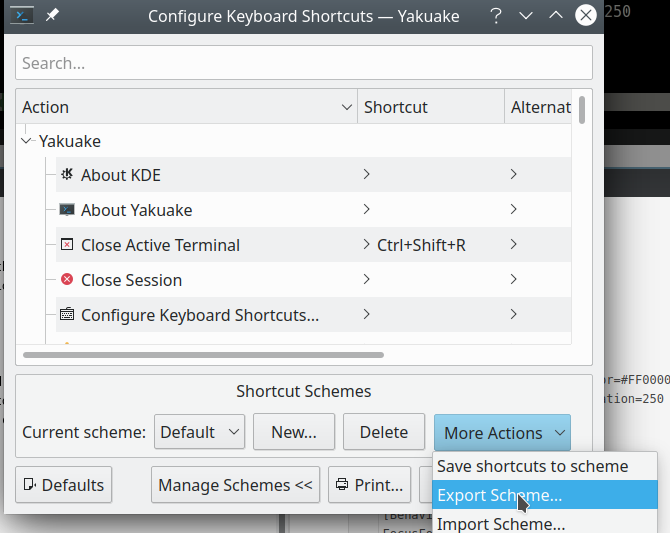Click the Close Active Terminal red-x icon

(x=67, y=244)
